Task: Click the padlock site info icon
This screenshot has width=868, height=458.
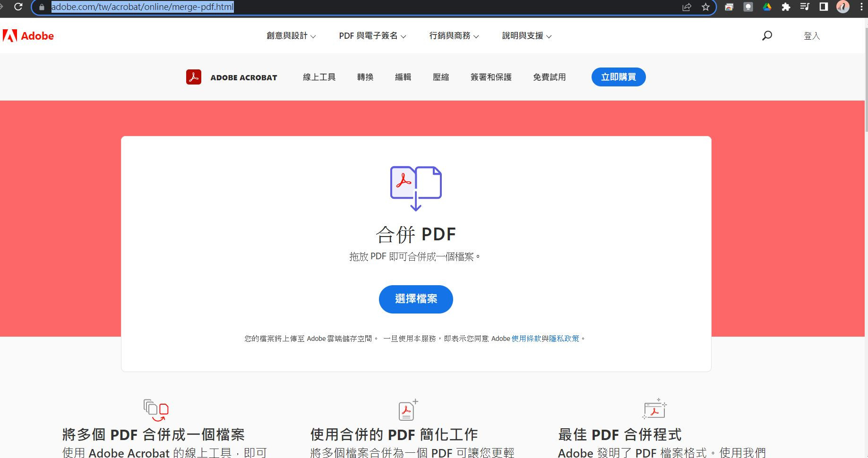Action: tap(42, 7)
